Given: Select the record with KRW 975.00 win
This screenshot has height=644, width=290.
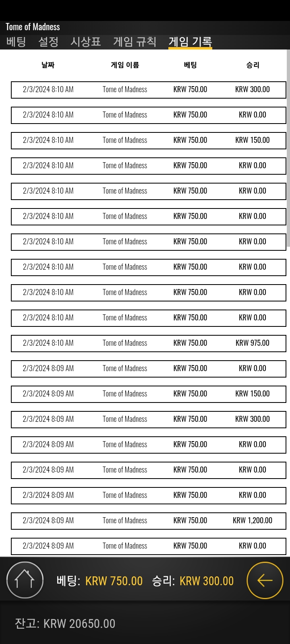Looking at the screenshot, I should 149,343.
